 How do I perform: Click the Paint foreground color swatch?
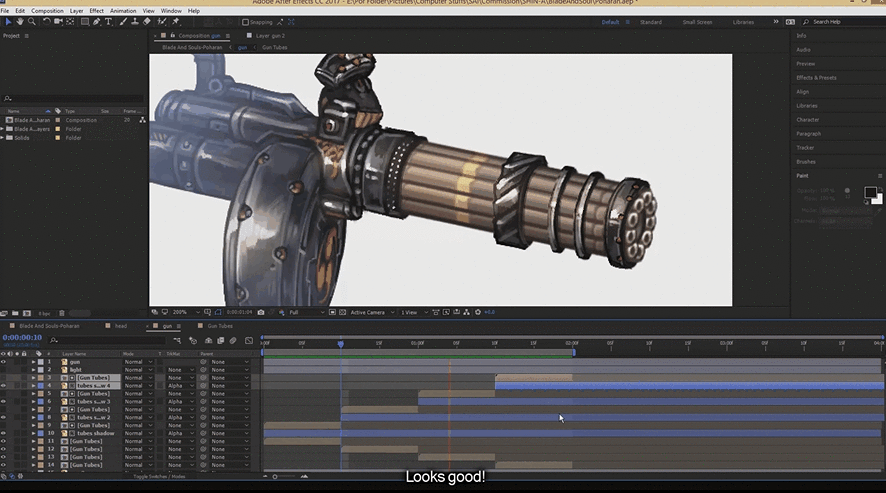point(870,192)
